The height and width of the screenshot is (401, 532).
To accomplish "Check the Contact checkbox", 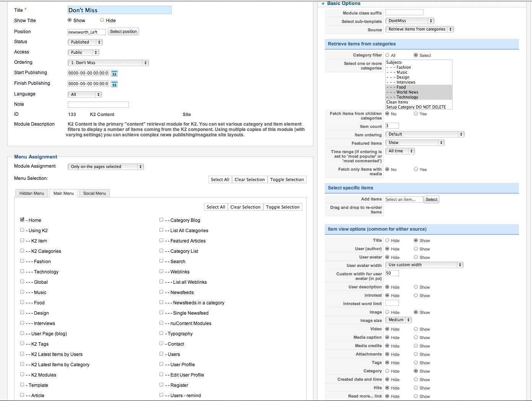I will point(161,343).
